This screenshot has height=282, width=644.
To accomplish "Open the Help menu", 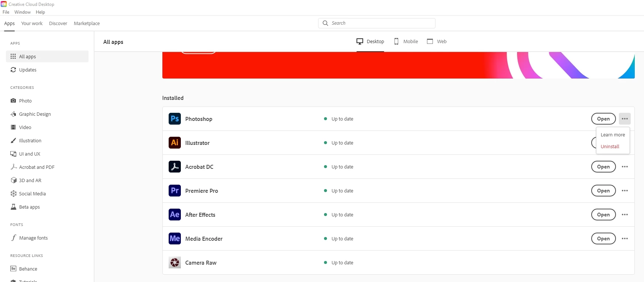I will click(40, 12).
